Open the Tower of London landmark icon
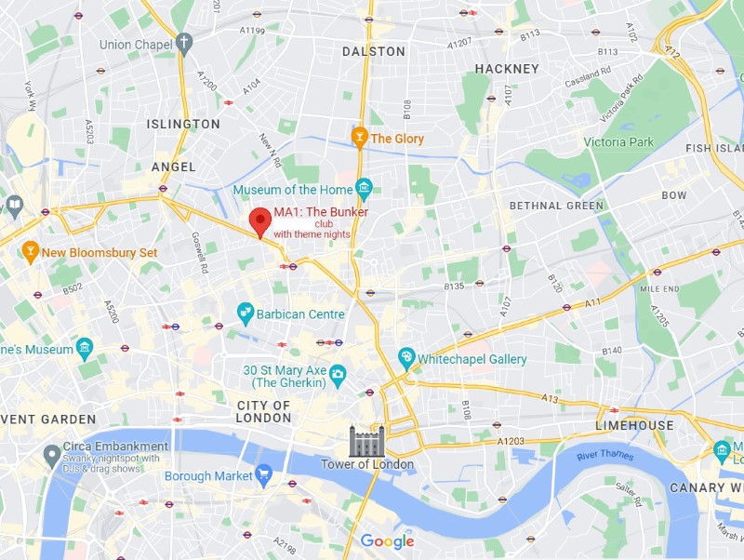Image resolution: width=744 pixels, height=560 pixels. point(366,440)
